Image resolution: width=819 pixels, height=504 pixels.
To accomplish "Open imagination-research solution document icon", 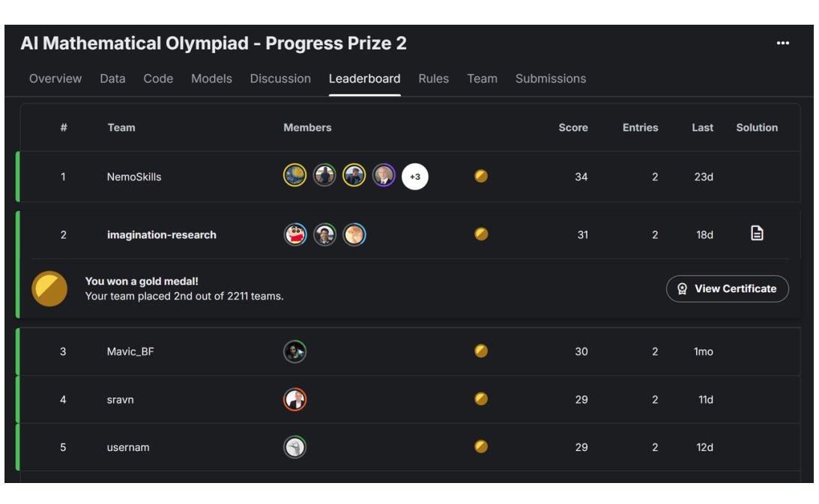I will tap(757, 233).
